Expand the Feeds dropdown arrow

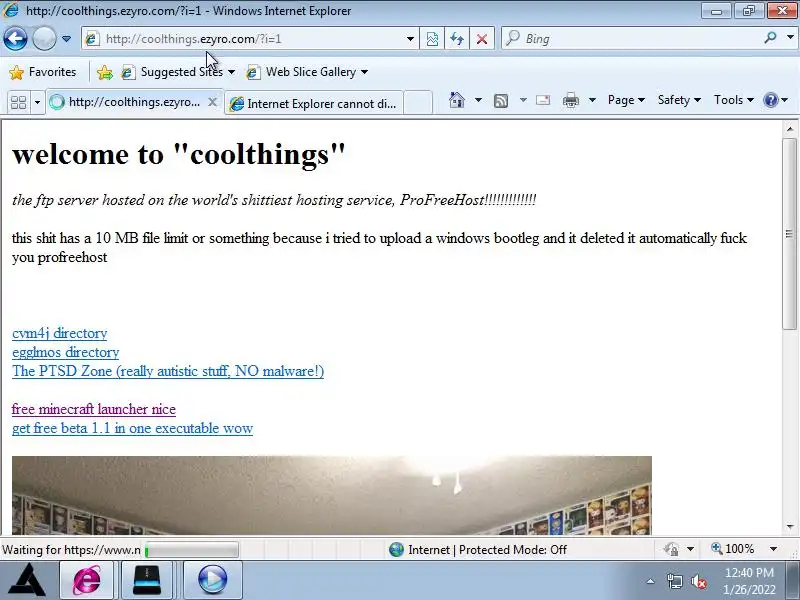pyautogui.click(x=523, y=100)
